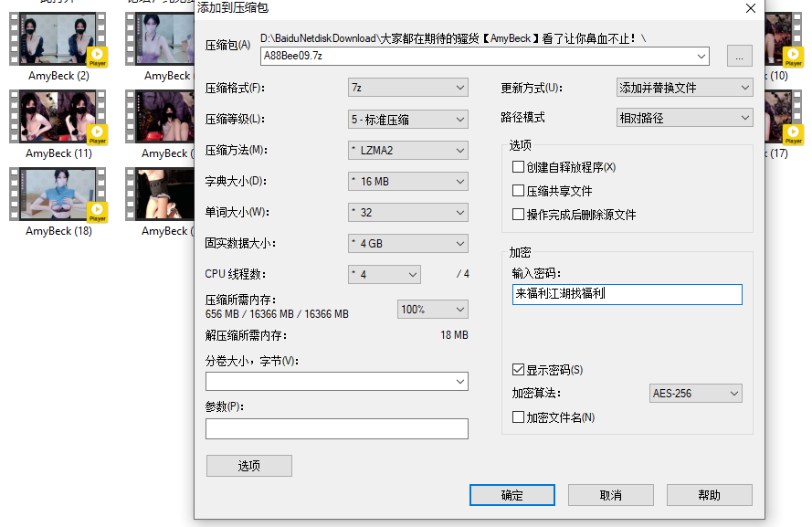
Task: Click into the 输入密码 text field
Action: pos(627,294)
